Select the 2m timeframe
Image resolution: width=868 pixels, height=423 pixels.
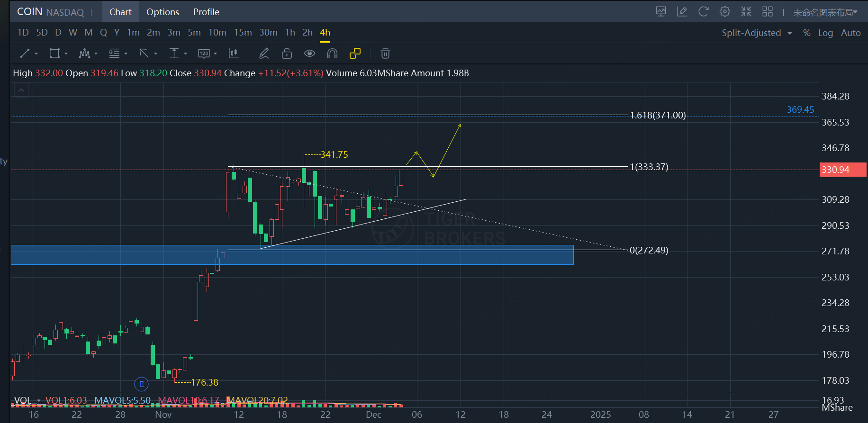tap(153, 33)
